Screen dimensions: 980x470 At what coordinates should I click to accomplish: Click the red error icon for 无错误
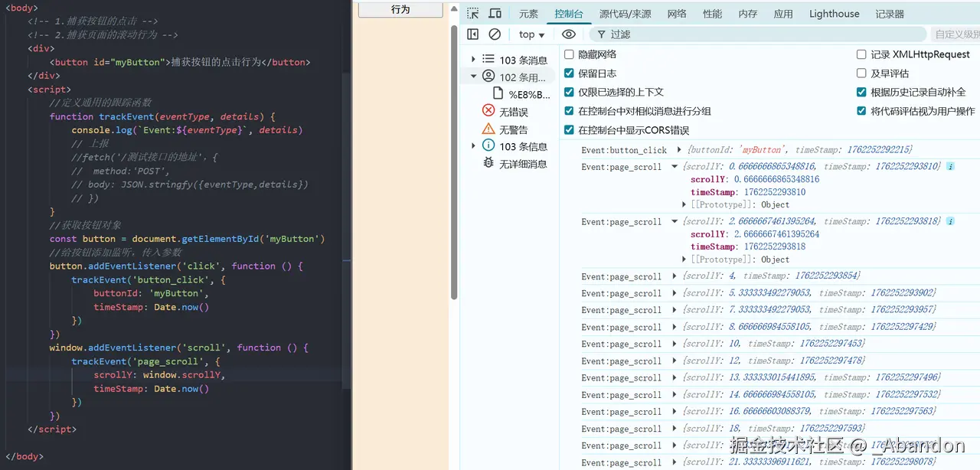pos(488,112)
